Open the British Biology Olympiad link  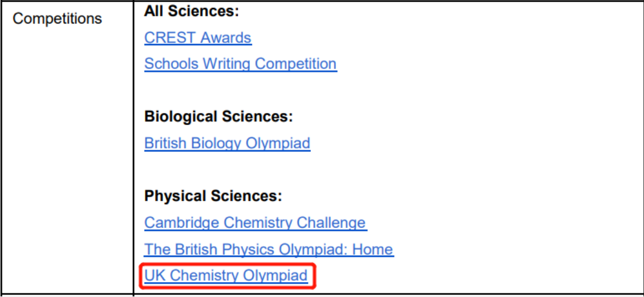click(x=227, y=143)
